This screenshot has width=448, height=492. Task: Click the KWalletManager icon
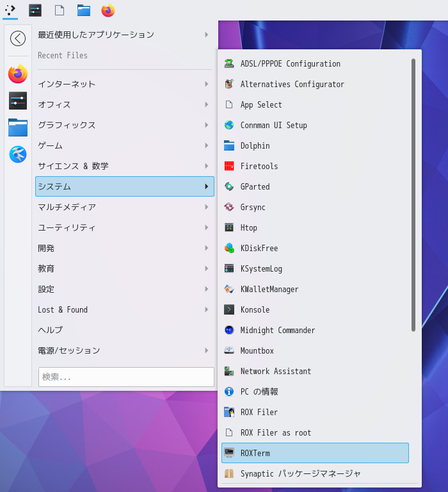229,289
